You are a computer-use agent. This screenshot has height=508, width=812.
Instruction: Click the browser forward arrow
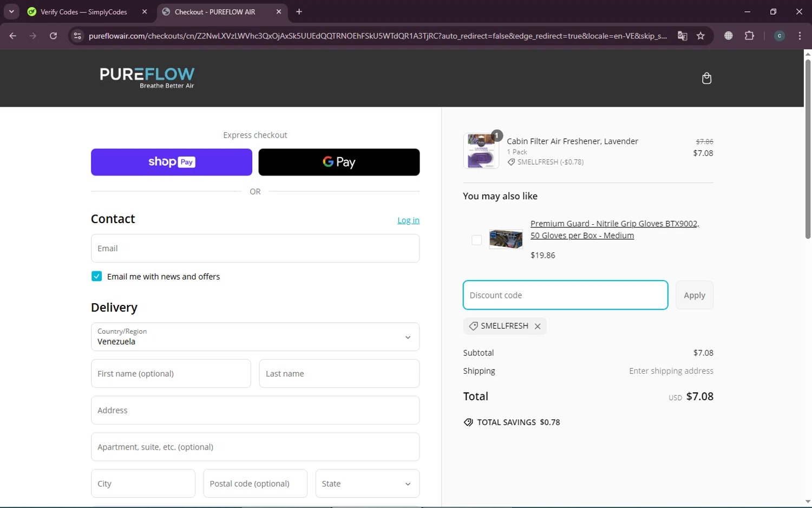[33, 36]
